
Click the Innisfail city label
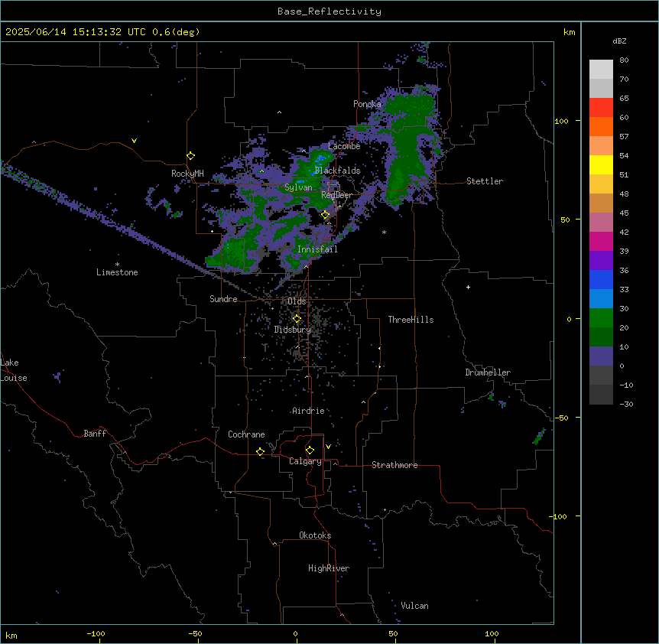[x=317, y=249]
